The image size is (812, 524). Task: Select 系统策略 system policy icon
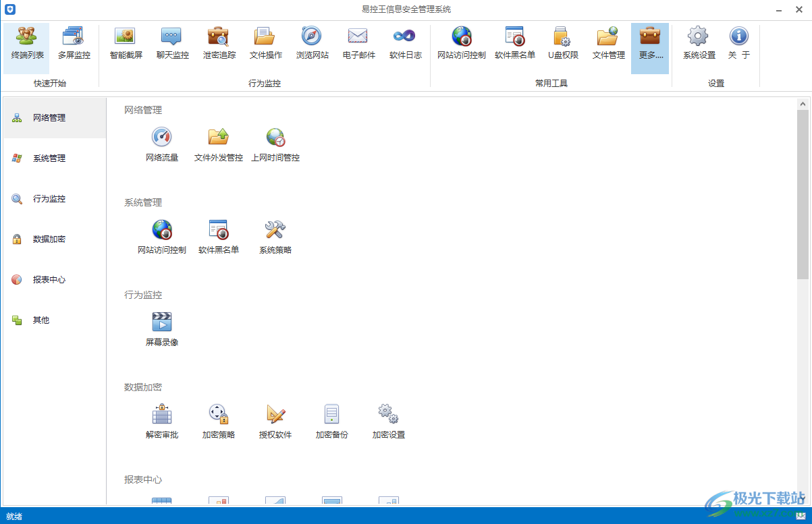[x=275, y=237]
